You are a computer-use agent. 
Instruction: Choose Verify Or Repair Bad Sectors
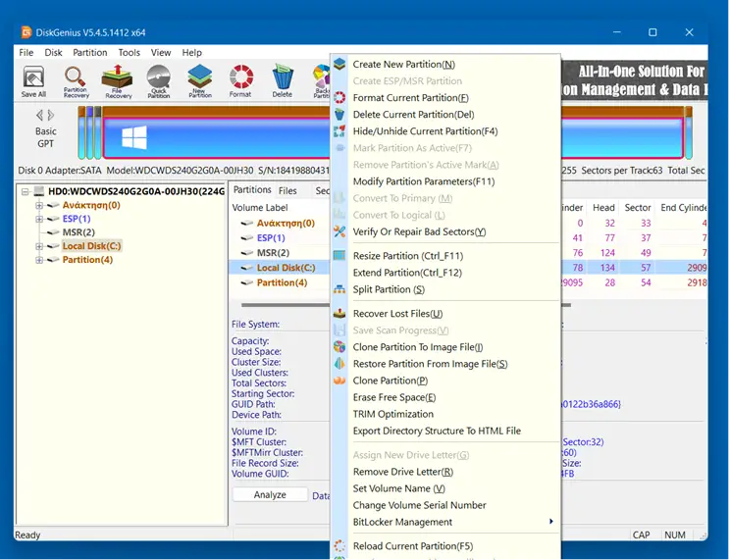pyautogui.click(x=419, y=231)
